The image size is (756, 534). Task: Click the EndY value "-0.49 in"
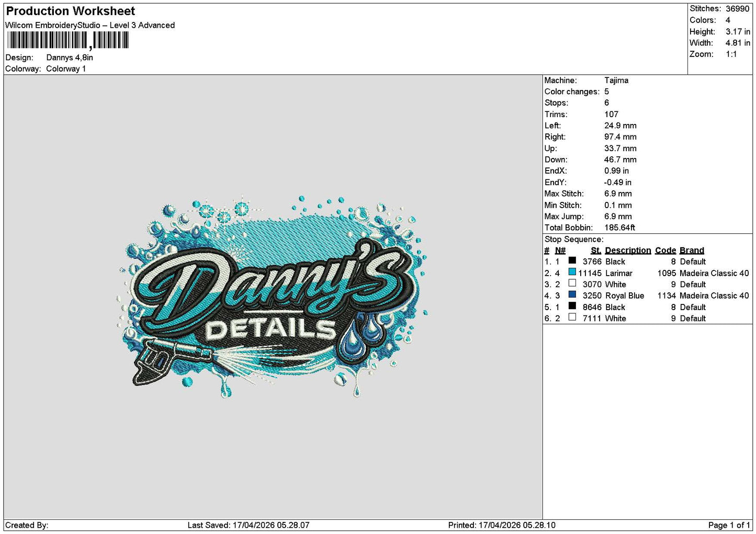[618, 183]
